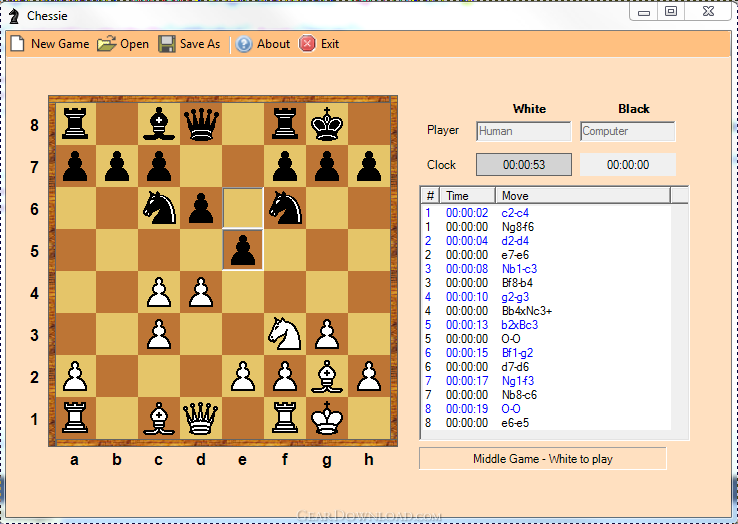738x524 pixels.
Task: Click the Black clock showing 00:00:00
Action: click(628, 165)
